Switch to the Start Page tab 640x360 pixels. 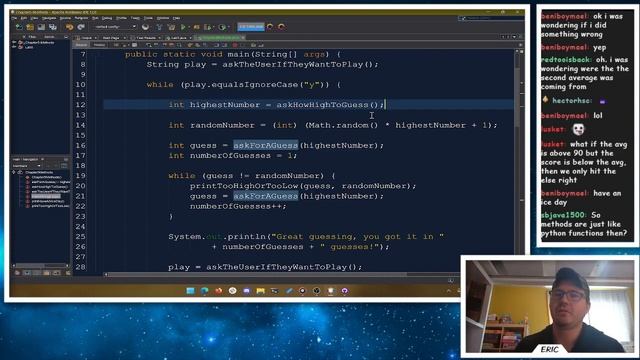111,38
